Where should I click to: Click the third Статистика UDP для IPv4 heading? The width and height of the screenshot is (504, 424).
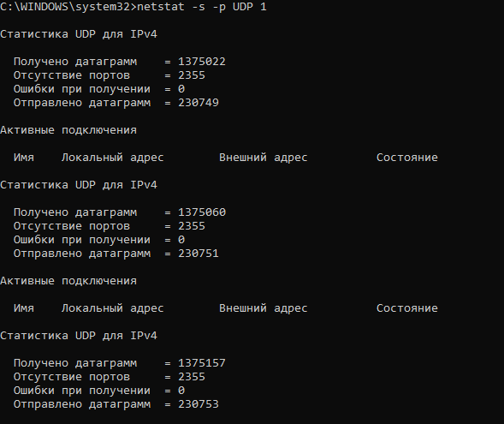tap(79, 336)
